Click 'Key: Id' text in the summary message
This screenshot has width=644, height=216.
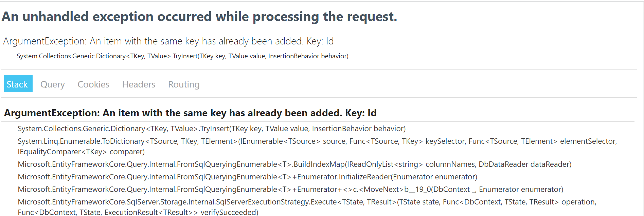pos(320,41)
